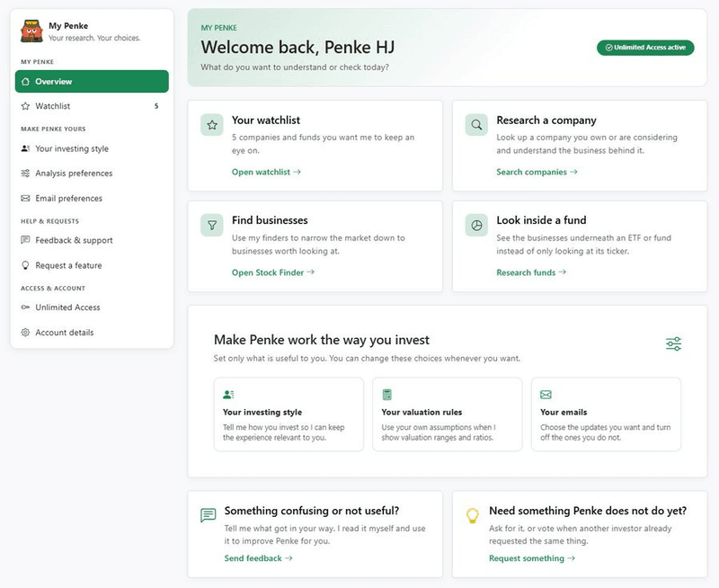Click the Make Penke work the way you invest heading
Viewport: 719px width, 588px height.
pos(322,340)
